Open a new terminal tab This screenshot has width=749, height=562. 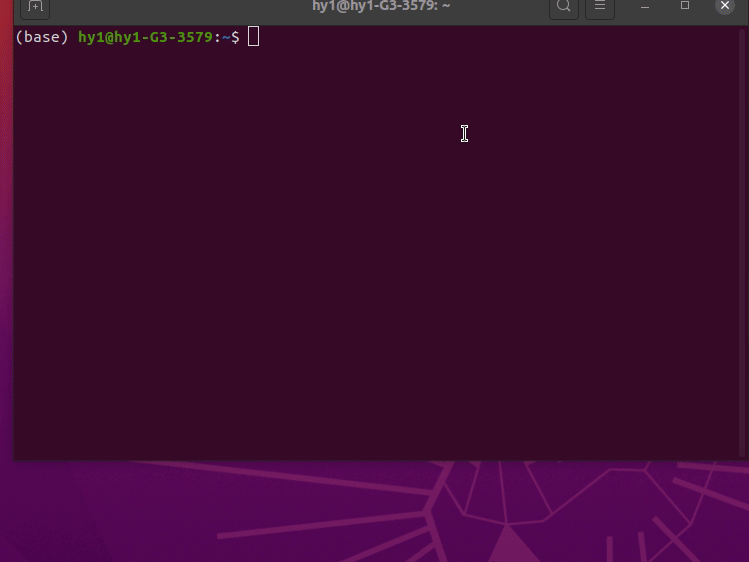pyautogui.click(x=35, y=7)
